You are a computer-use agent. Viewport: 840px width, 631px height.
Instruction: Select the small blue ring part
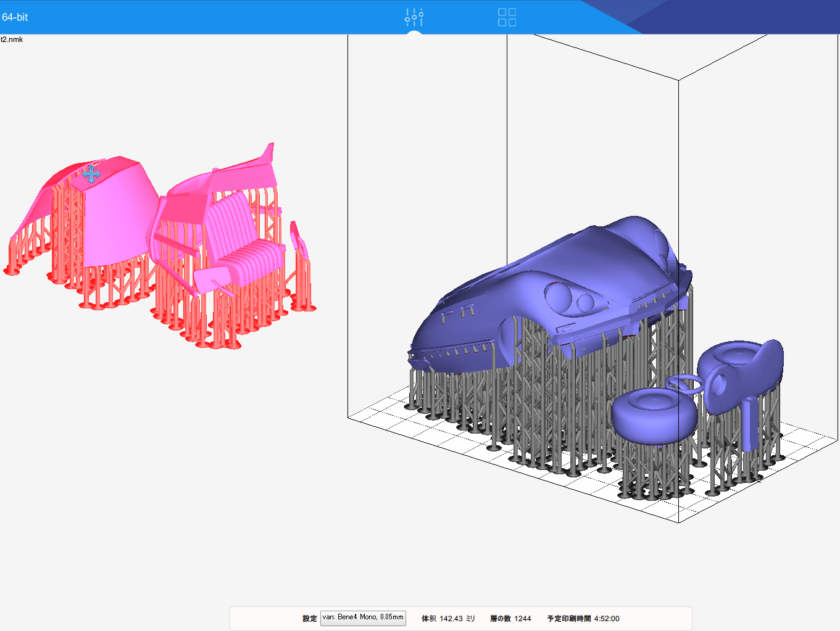[x=684, y=383]
